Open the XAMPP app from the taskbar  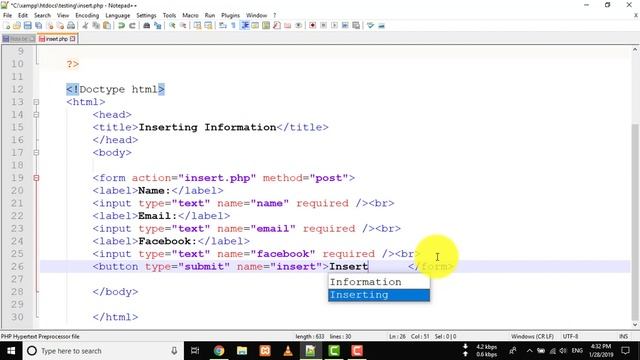[265, 351]
